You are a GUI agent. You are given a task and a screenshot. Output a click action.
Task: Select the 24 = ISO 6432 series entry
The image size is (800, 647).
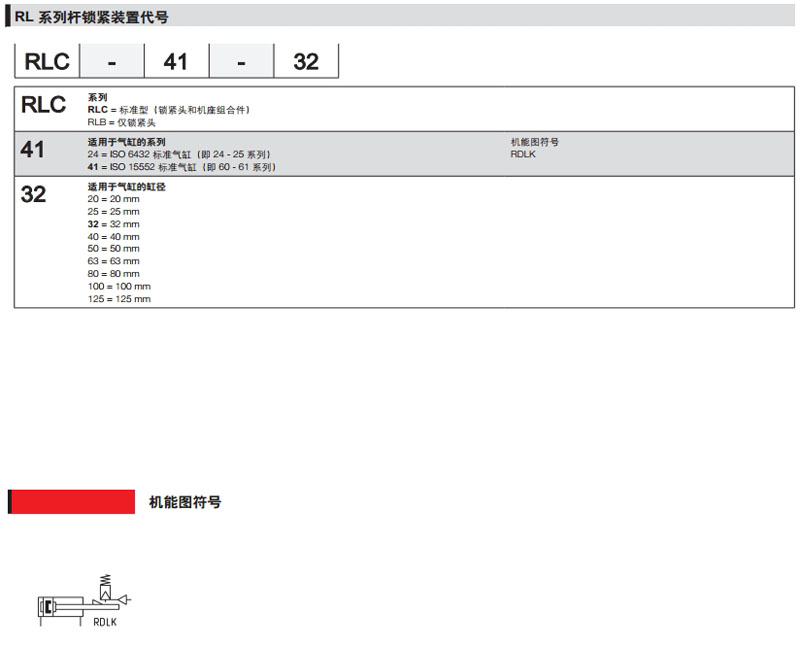(x=178, y=155)
